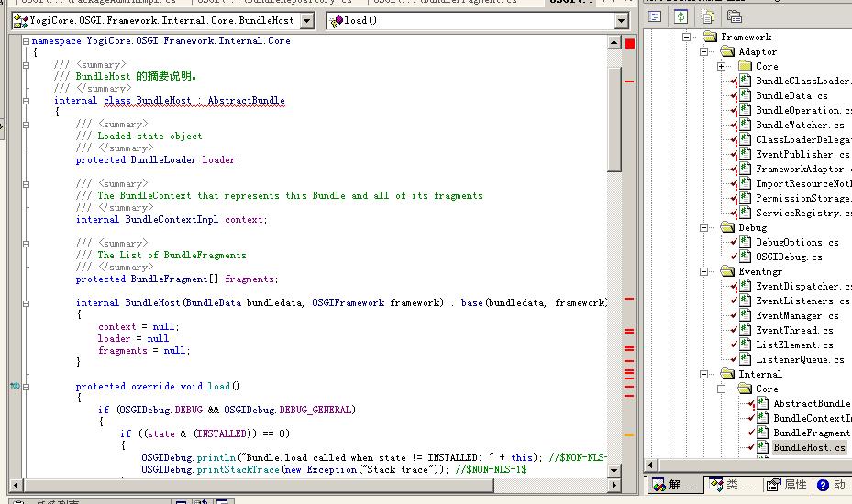This screenshot has height=504, width=852.
Task: Collapse the Eventmgr folder node
Action: click(x=703, y=271)
